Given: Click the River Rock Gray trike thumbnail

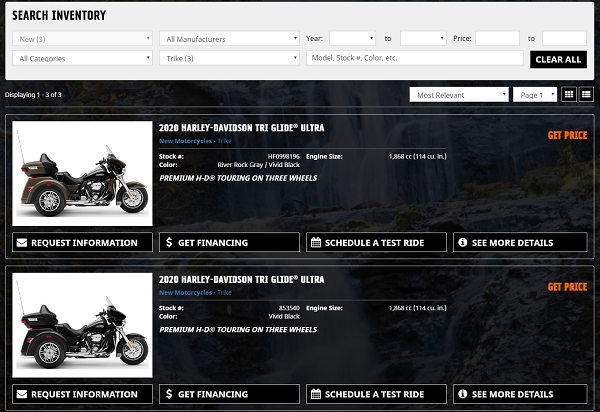Looking at the screenshot, I should (x=82, y=174).
